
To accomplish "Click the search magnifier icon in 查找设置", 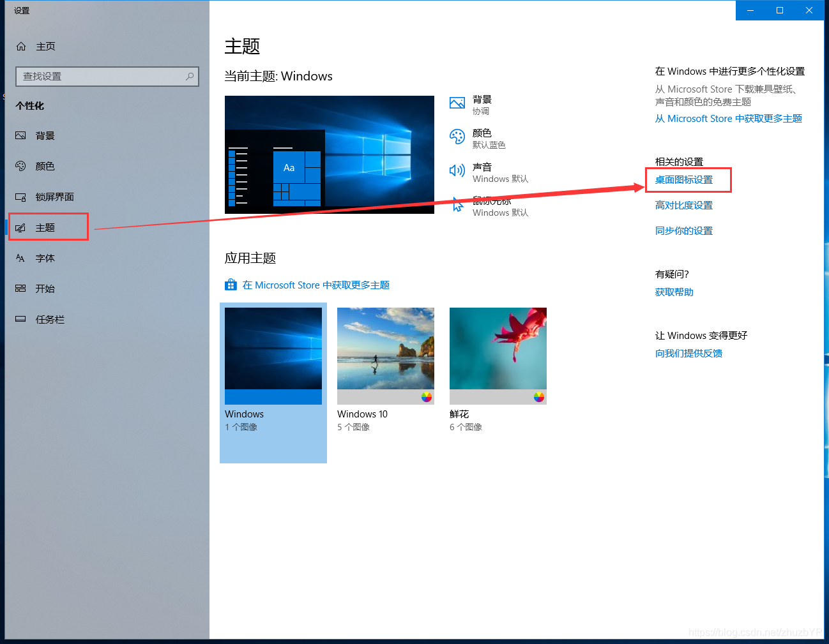I will (190, 77).
